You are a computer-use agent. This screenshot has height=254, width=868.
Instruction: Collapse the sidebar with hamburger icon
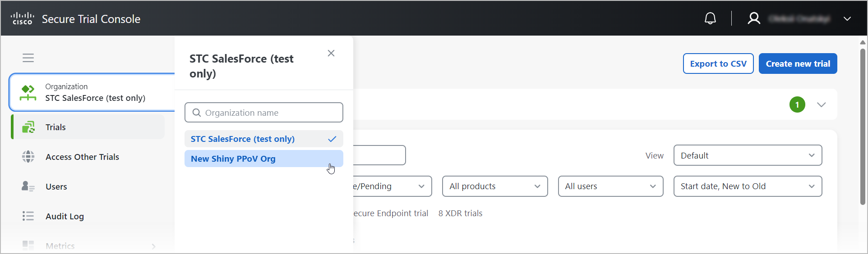click(x=28, y=58)
